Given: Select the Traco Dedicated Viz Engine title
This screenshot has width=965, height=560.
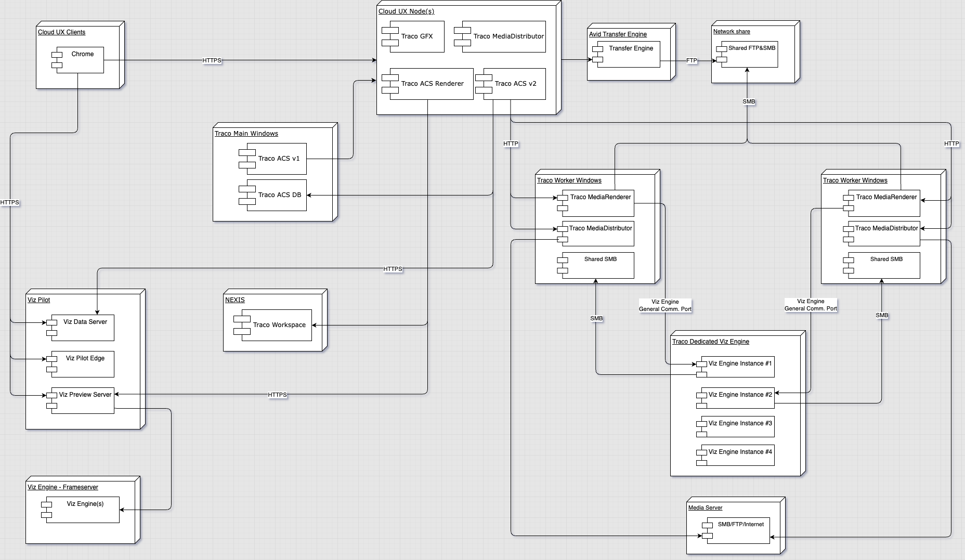Looking at the screenshot, I should pos(710,342).
